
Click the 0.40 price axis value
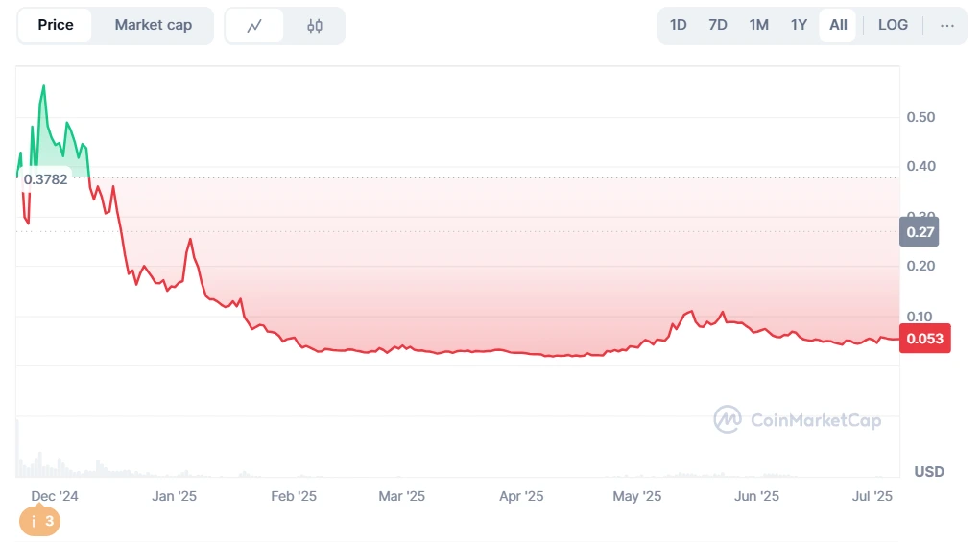tap(920, 166)
